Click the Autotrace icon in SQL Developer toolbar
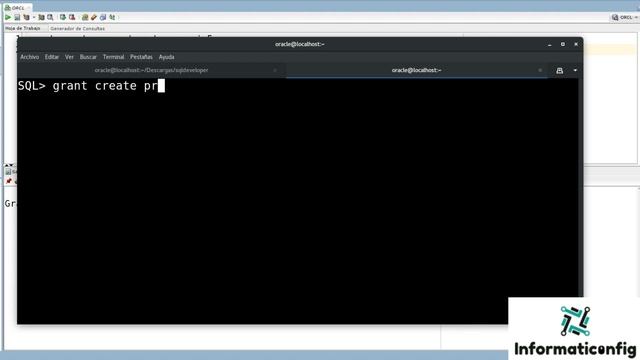The width and height of the screenshot is (640, 360). pos(41,17)
